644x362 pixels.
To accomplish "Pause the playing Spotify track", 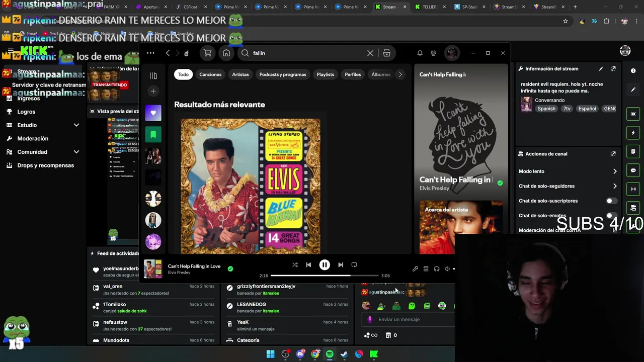I will [x=325, y=265].
